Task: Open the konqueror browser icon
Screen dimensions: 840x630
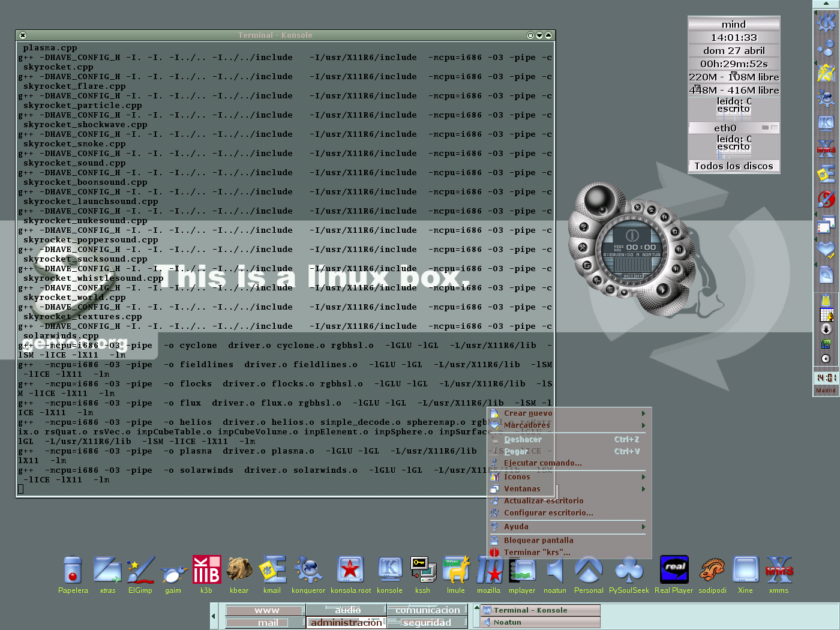Action: tap(308, 574)
